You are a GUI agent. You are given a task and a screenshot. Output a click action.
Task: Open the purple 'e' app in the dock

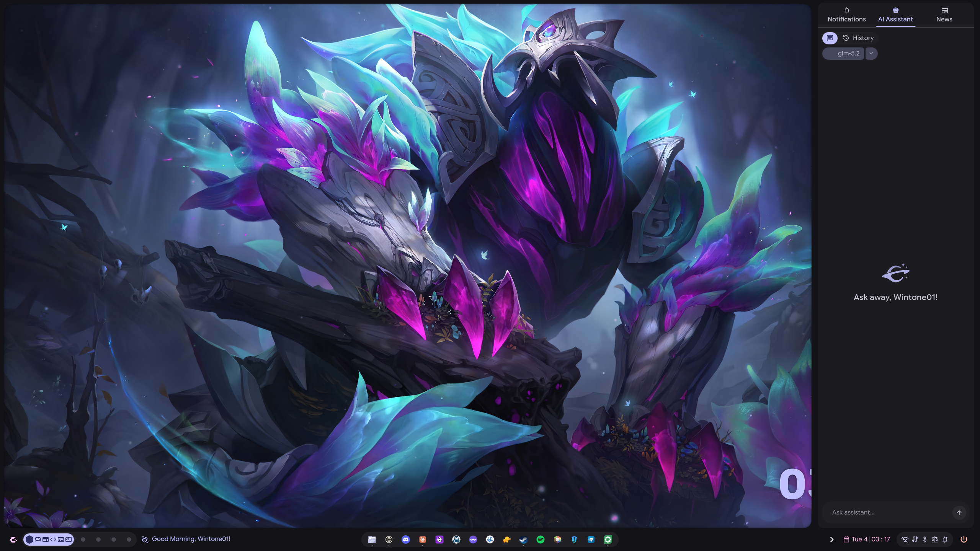click(439, 540)
